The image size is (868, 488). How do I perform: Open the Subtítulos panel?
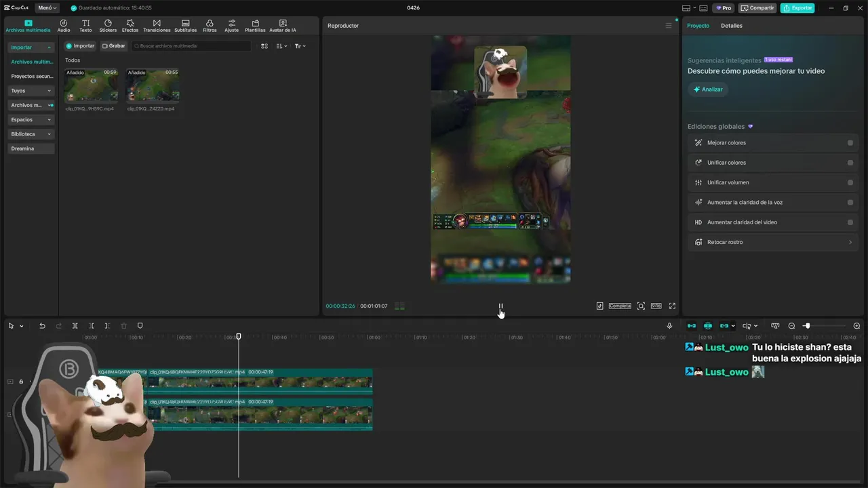[x=185, y=26]
